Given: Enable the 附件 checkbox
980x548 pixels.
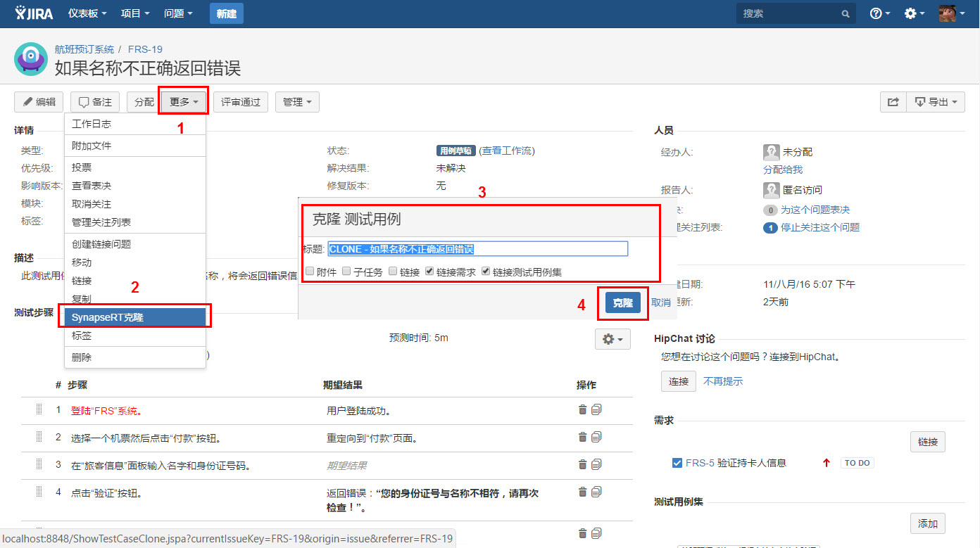Looking at the screenshot, I should 309,272.
